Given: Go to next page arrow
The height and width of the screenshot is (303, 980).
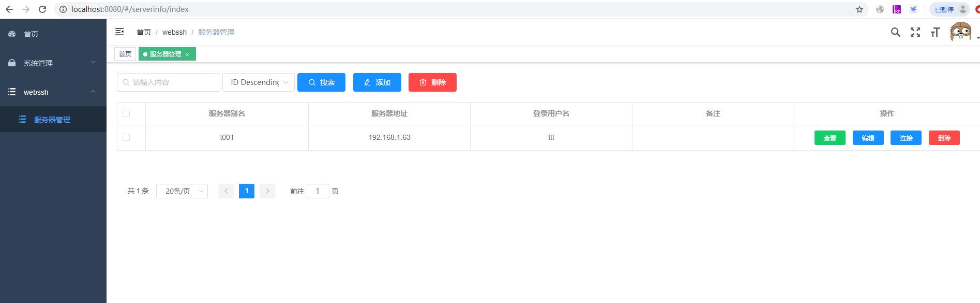Looking at the screenshot, I should pos(267,191).
